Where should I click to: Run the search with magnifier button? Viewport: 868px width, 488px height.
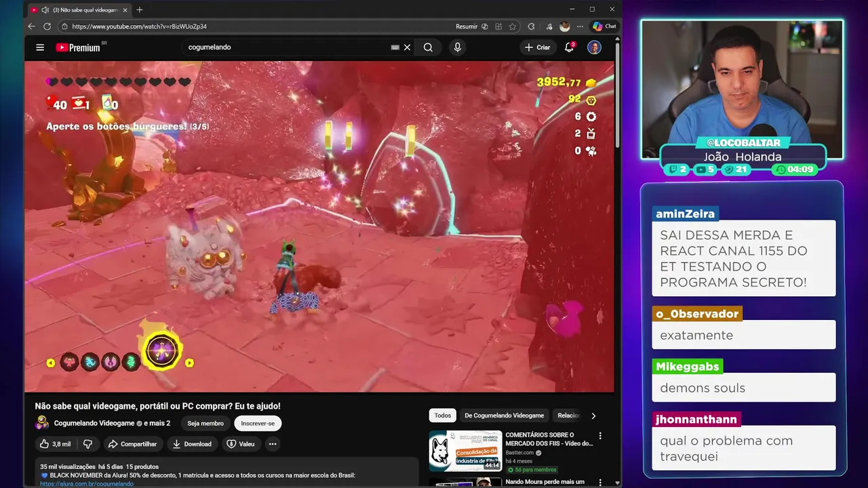[x=428, y=47]
